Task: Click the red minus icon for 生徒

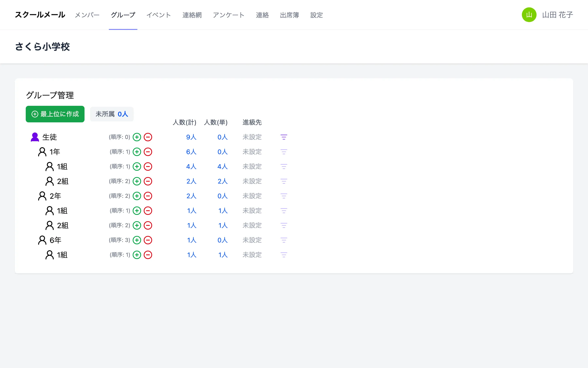Action: (148, 137)
